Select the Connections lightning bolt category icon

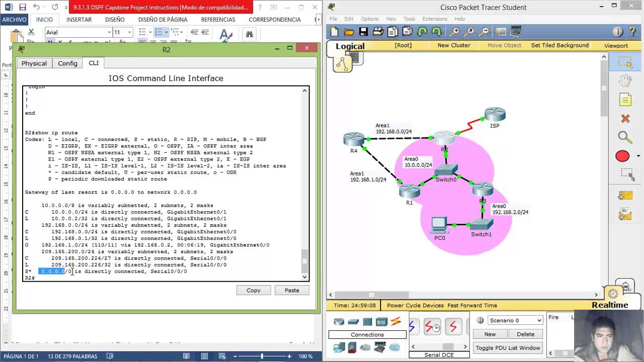(x=396, y=321)
